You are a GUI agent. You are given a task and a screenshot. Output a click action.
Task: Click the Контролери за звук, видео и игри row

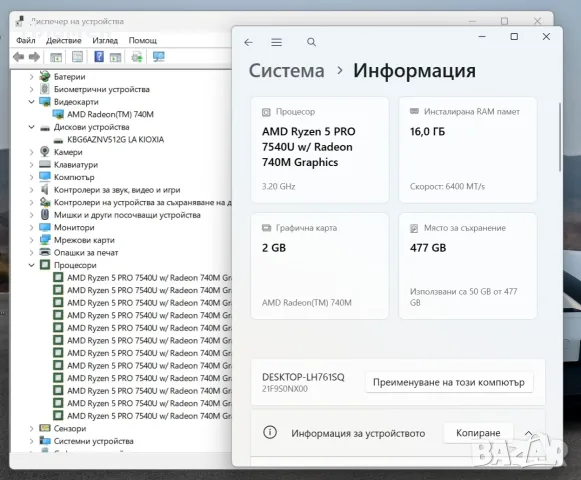(117, 190)
